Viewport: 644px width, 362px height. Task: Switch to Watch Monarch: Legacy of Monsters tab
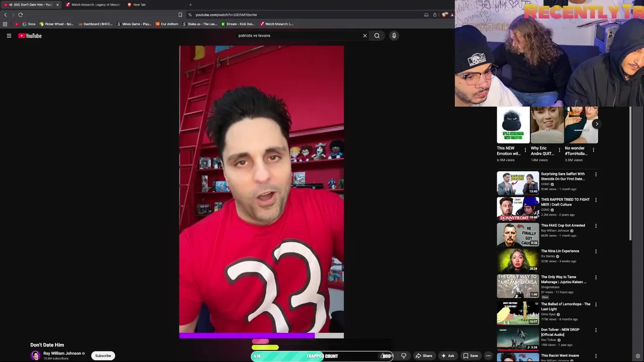(93, 5)
